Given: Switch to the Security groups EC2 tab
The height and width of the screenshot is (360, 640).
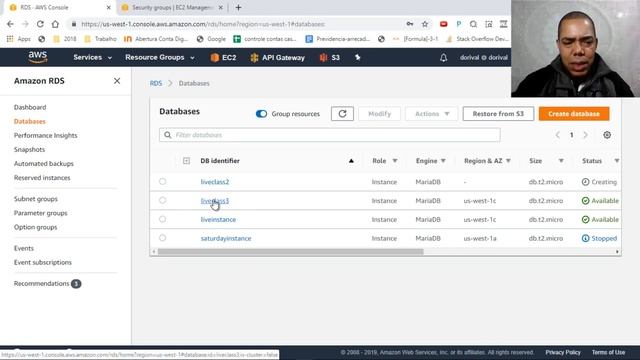Looking at the screenshot, I should click(173, 7).
